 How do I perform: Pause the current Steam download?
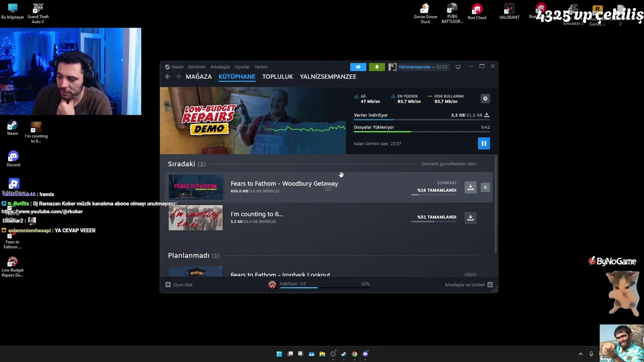[484, 143]
